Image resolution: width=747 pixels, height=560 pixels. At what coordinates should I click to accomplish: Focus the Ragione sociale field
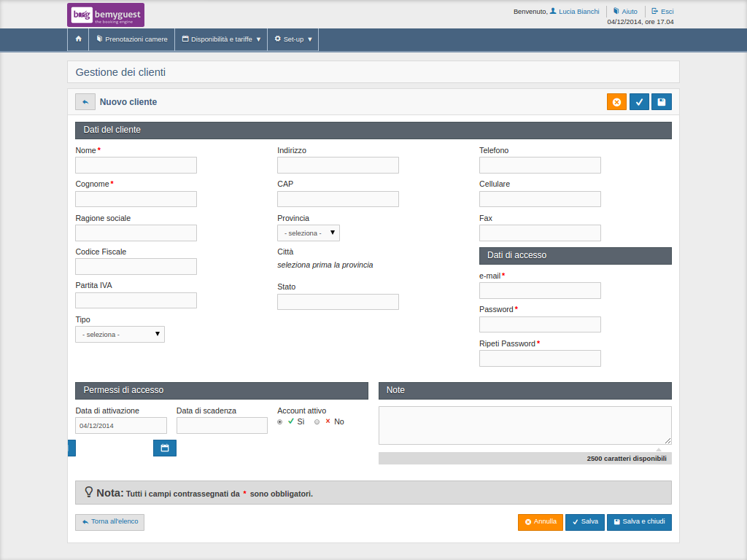136,233
